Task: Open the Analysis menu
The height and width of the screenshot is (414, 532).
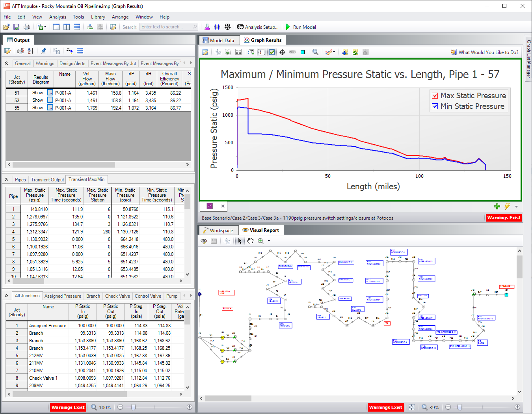Action: [x=58, y=17]
